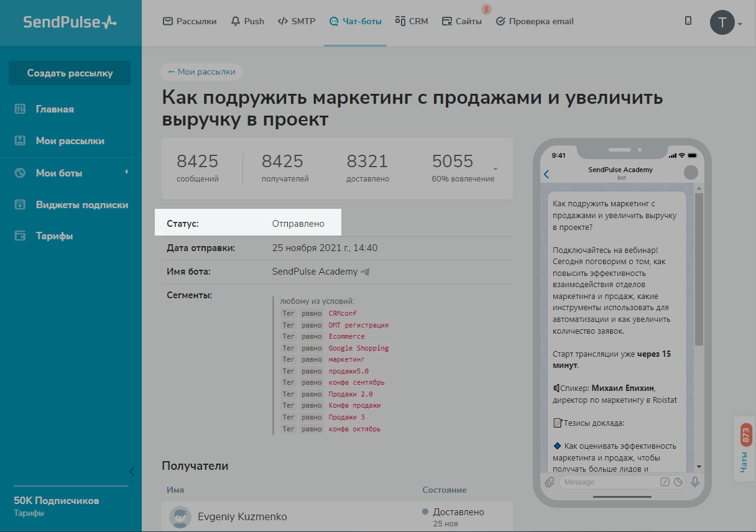
Task: Expand the Мои боты sidebar submenu
Action: pyautogui.click(x=126, y=172)
